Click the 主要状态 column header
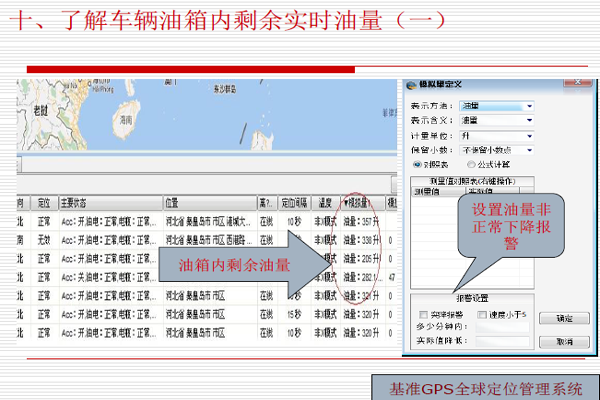This screenshot has width=600, height=400. 80,203
